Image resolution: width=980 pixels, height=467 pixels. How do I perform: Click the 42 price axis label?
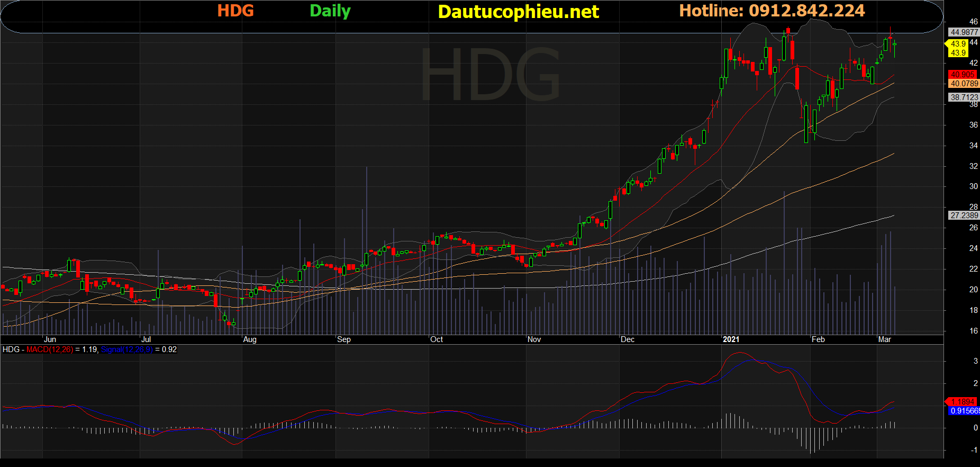point(974,63)
